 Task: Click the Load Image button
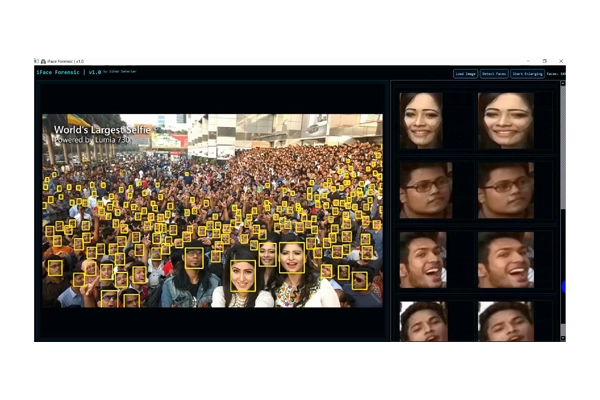click(465, 74)
